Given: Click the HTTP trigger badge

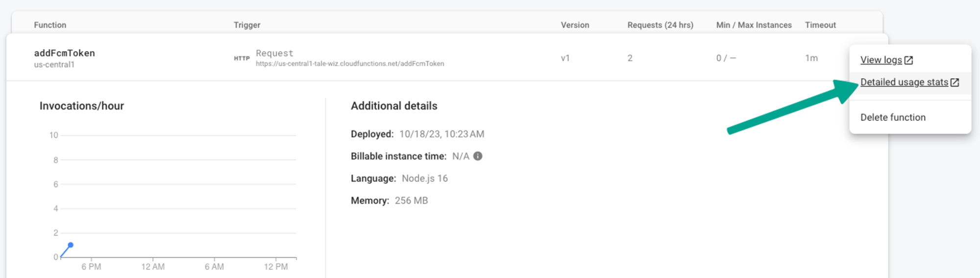Looking at the screenshot, I should 242,58.
